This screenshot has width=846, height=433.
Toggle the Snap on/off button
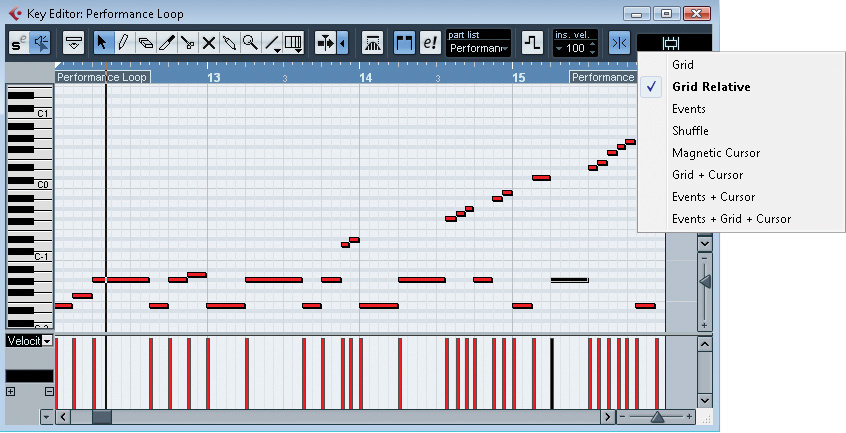point(619,43)
